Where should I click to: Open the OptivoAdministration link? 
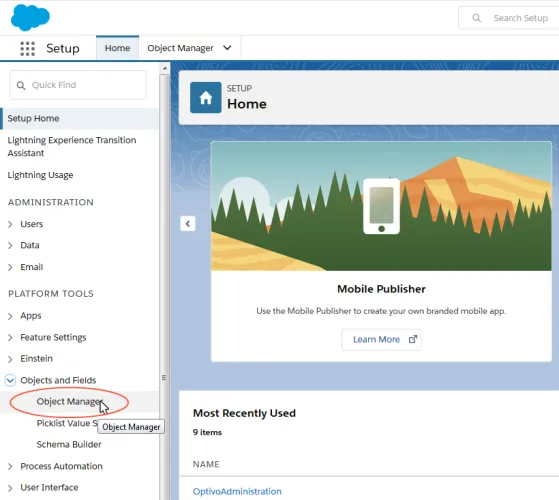click(x=237, y=491)
